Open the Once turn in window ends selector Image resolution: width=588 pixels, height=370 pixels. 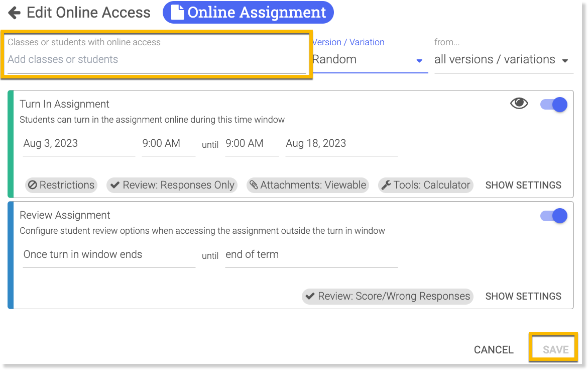[x=109, y=255]
